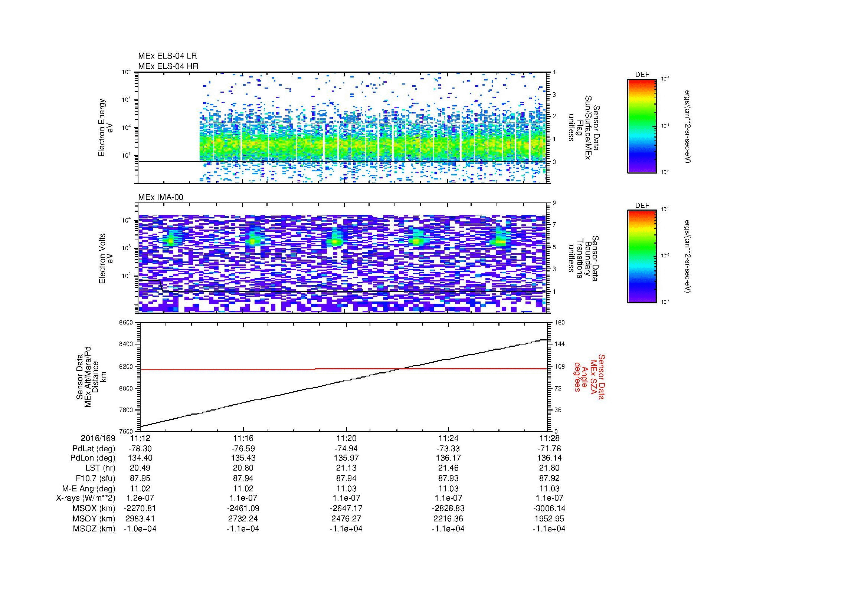This screenshot has height=613, width=868.
Task: Click the 108 tick on the SZA axis
Action: click(559, 366)
